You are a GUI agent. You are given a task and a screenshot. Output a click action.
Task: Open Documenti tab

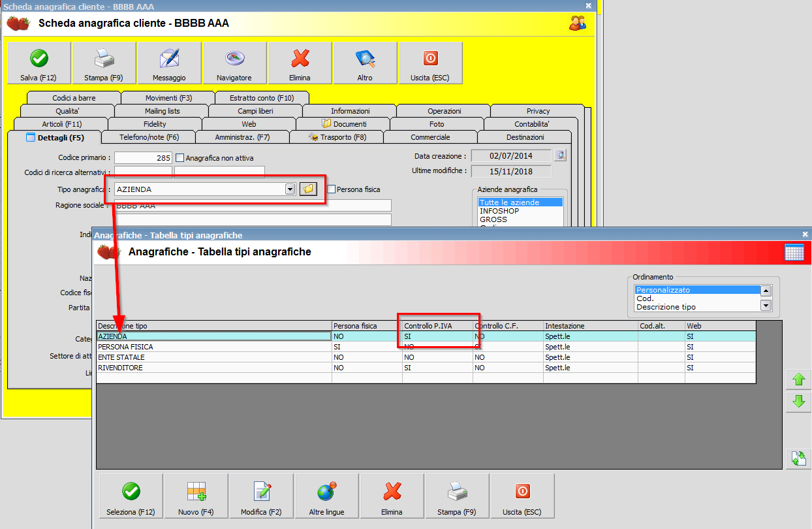[343, 124]
